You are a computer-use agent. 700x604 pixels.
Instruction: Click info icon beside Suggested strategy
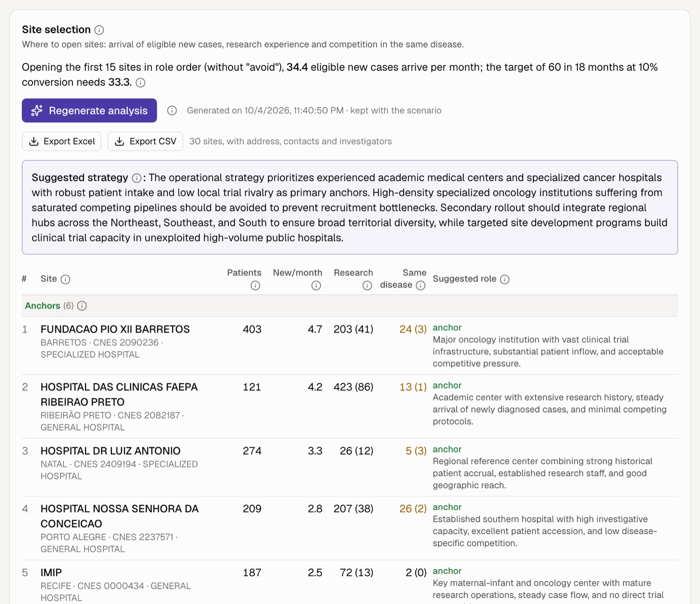click(136, 178)
